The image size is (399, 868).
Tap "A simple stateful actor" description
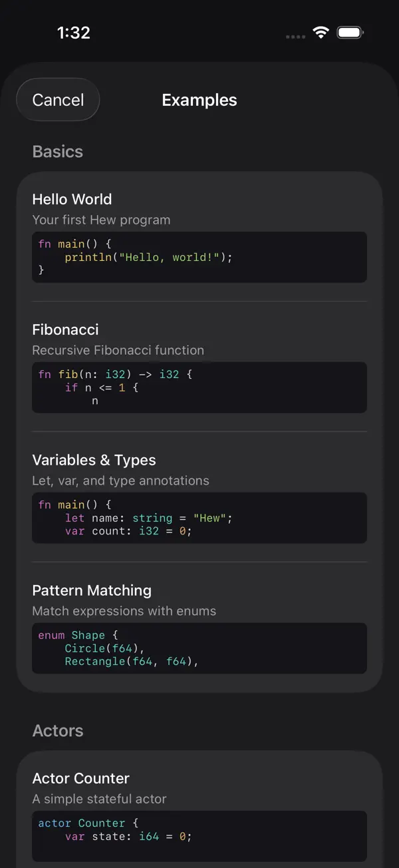click(x=99, y=799)
